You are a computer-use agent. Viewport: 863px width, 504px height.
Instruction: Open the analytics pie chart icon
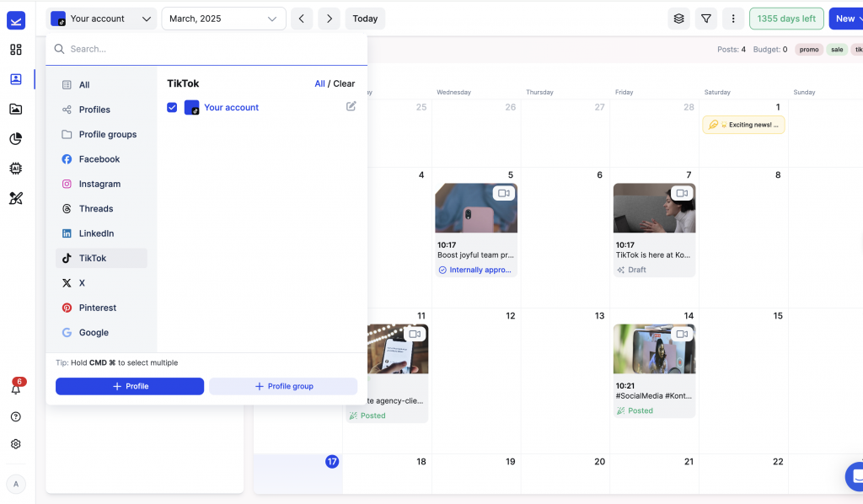click(16, 139)
